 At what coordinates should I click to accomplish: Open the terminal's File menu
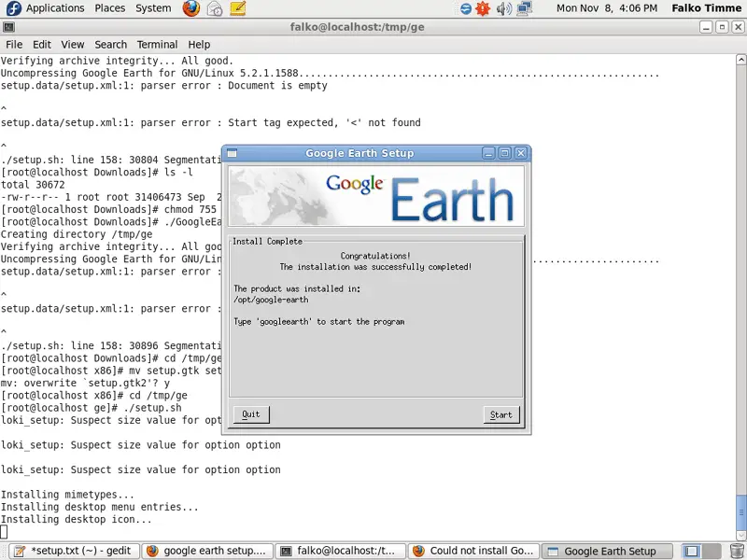[14, 44]
